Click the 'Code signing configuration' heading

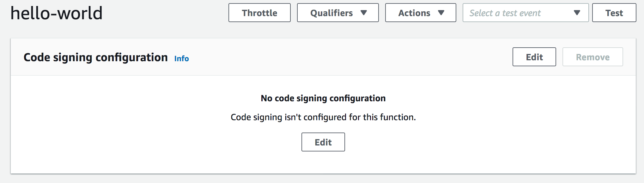[x=95, y=57]
